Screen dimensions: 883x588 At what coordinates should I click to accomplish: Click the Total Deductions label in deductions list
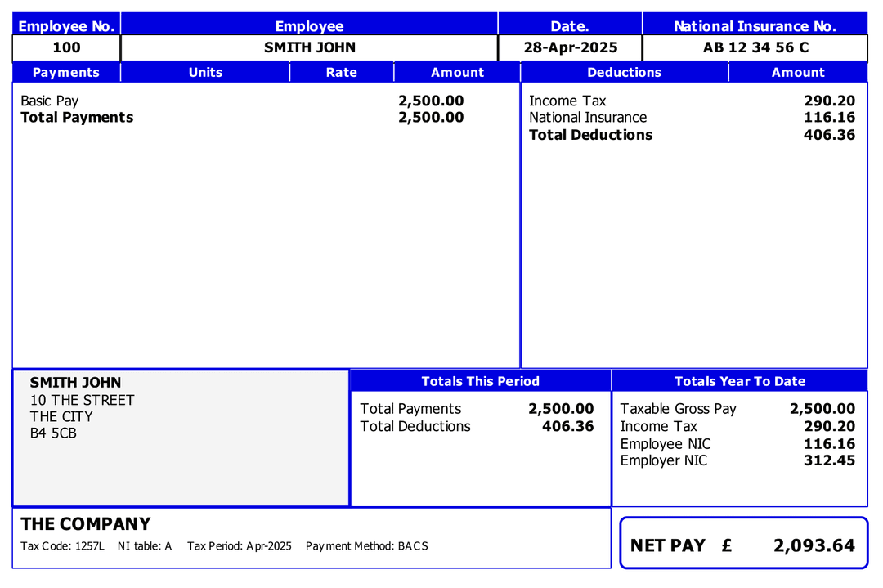click(590, 135)
